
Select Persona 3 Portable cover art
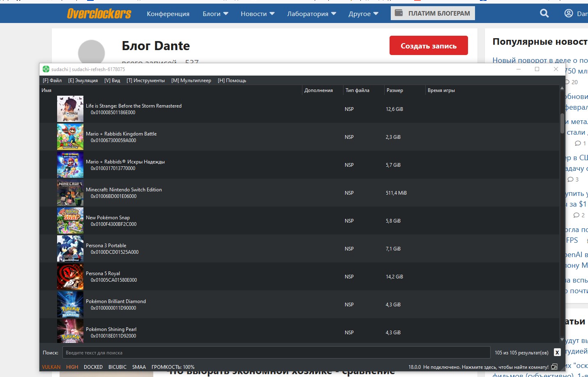[x=70, y=248]
